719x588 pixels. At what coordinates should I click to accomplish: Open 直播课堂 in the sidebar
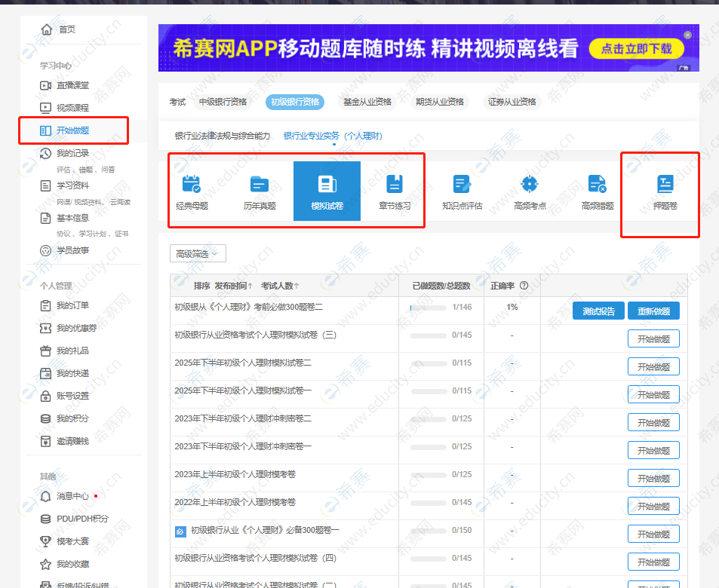(x=72, y=85)
